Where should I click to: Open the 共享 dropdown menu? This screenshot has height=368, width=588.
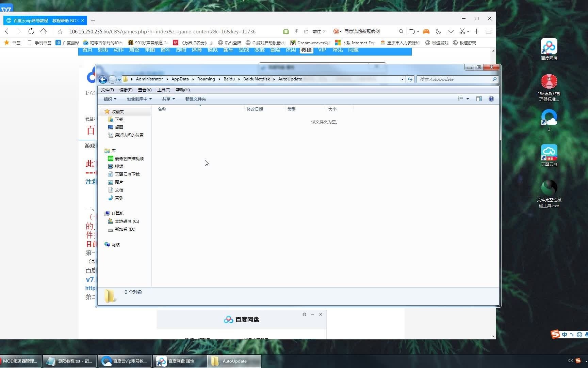click(168, 99)
